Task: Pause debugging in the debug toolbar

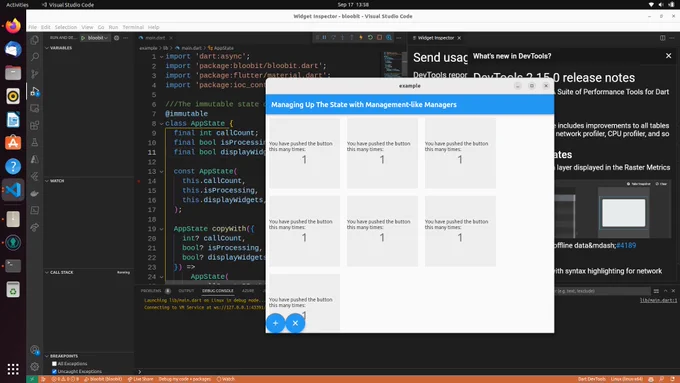Action: [x=324, y=38]
